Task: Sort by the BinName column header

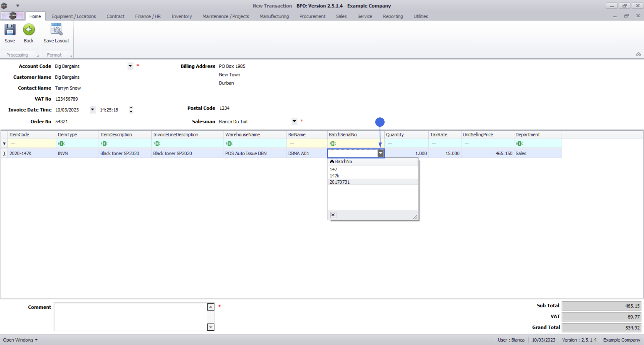Action: tap(307, 134)
